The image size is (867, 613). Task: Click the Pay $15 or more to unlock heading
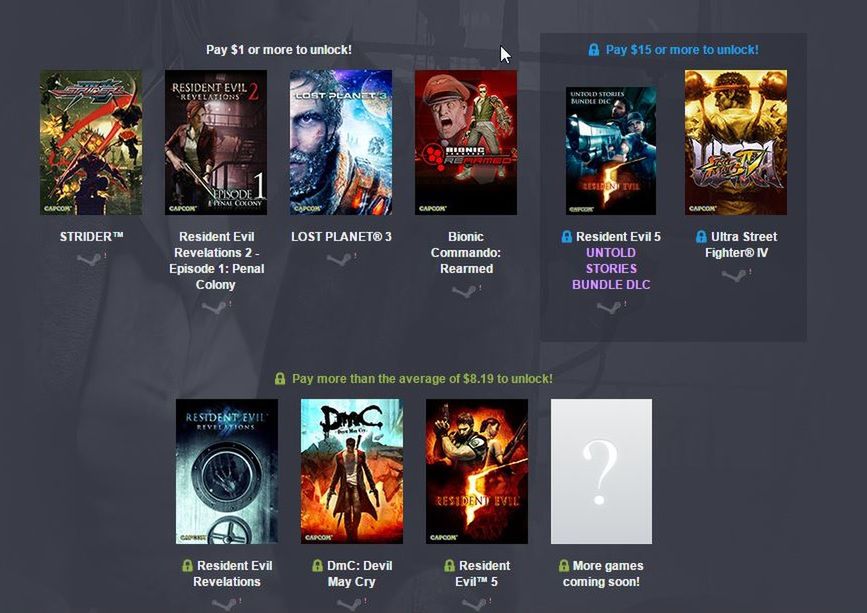pos(682,50)
